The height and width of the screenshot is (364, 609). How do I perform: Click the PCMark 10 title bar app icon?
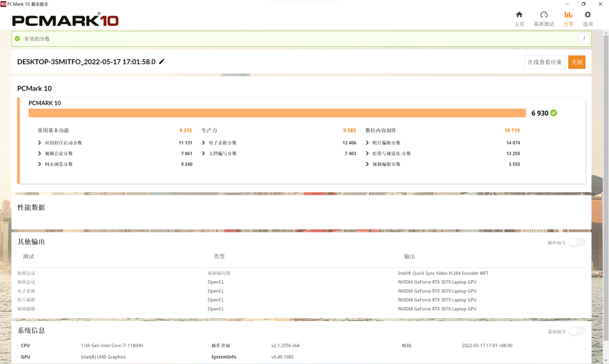(x=3, y=4)
